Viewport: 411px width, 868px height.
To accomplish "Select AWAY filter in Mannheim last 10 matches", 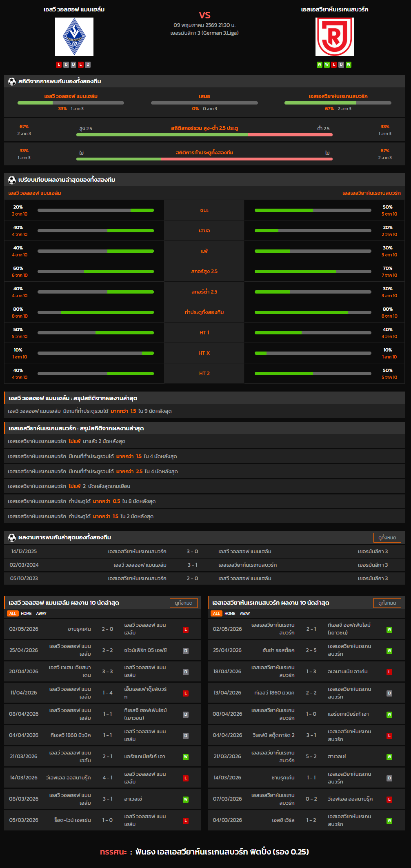I will [41, 613].
